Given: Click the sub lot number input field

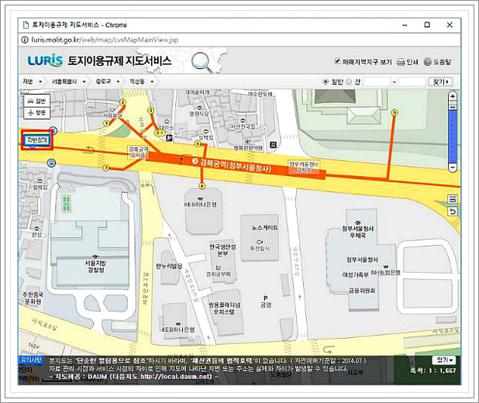Looking at the screenshot, I should (412, 82).
